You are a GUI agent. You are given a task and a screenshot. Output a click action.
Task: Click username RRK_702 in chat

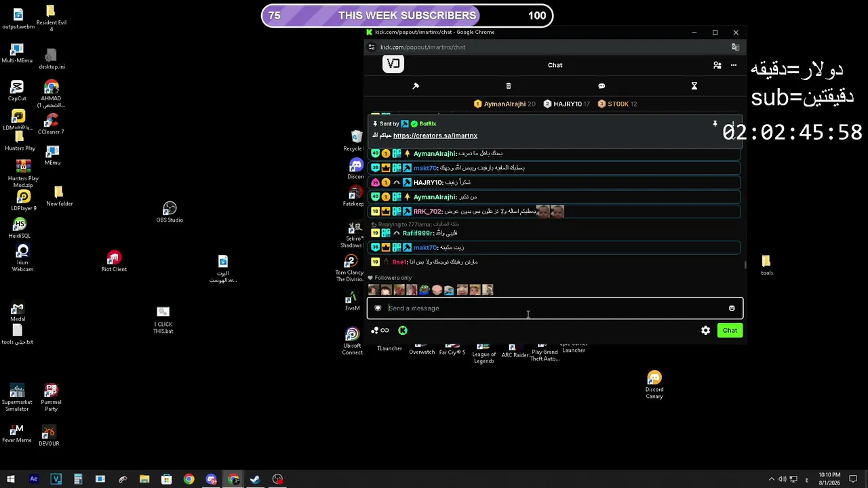point(427,211)
